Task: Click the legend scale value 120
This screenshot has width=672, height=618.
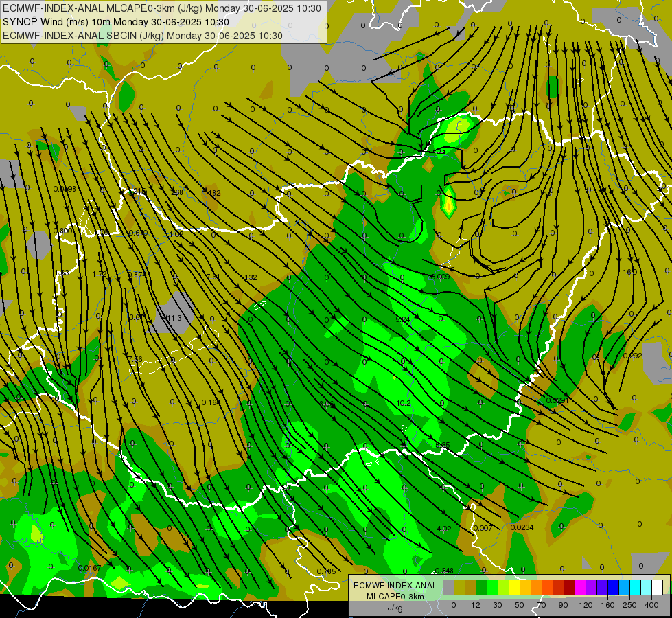Action: [x=586, y=605]
